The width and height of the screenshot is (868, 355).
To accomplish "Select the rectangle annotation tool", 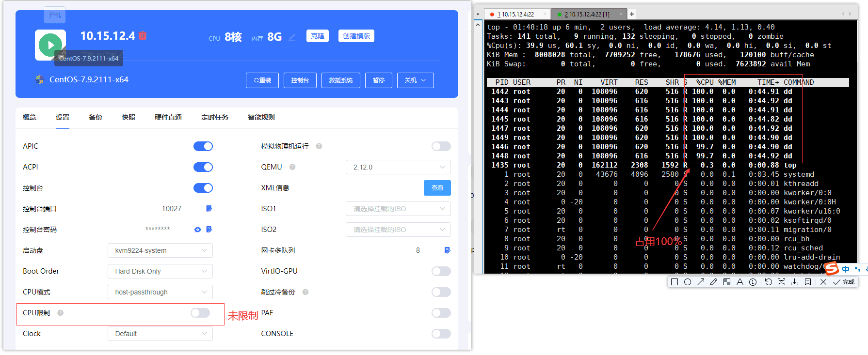I will pos(675,282).
